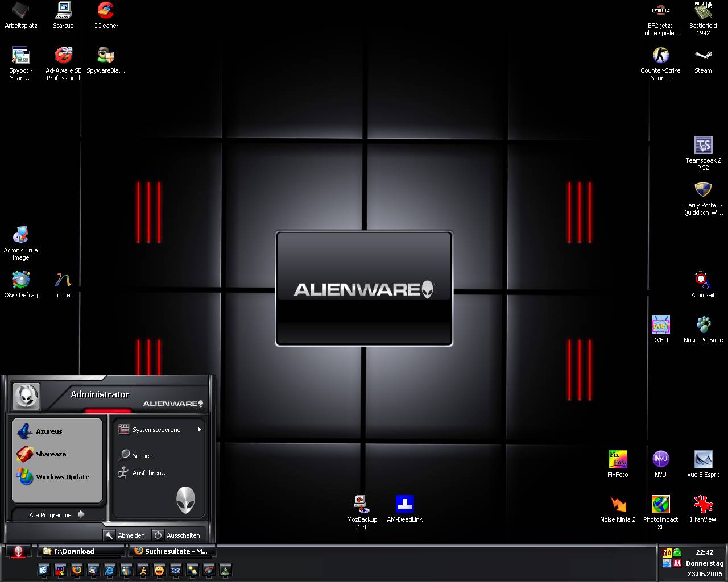
Task: Click the first quick launch icon
Action: pyautogui.click(x=44, y=570)
